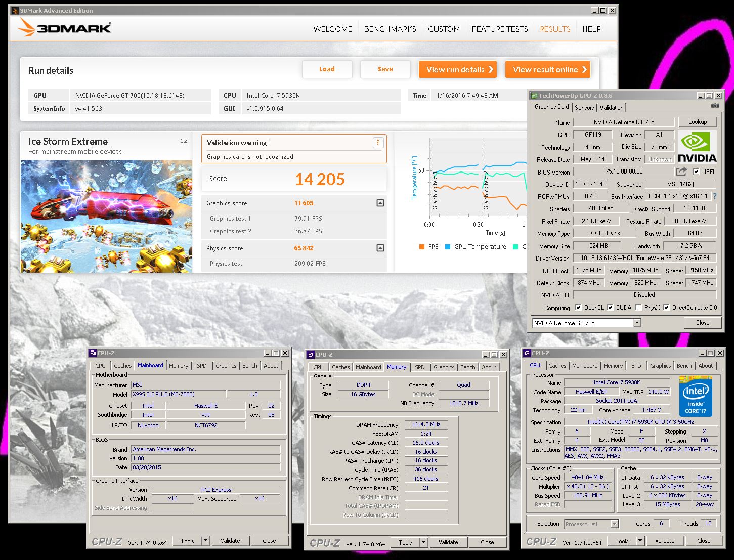Screen dimensions: 734x560
Task: Open Graphics tab in Mainboard CPU-Z window
Action: coord(226,366)
